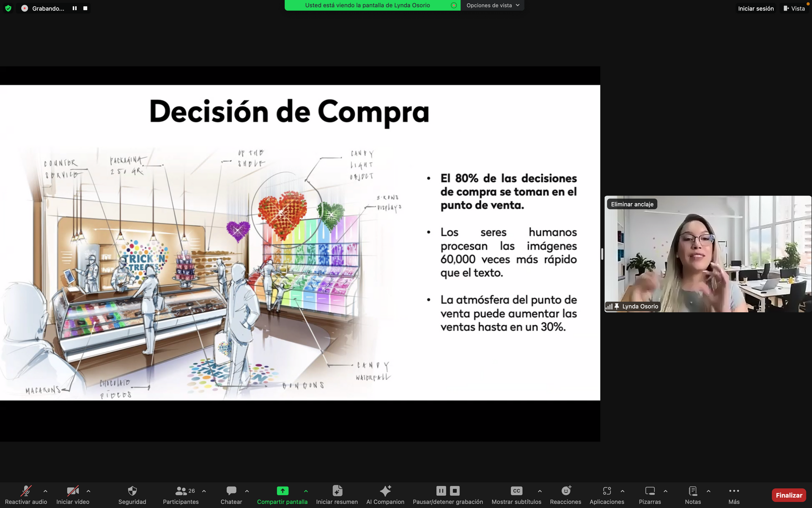Click Eliminar anclaje on Lynda's video

coord(632,204)
